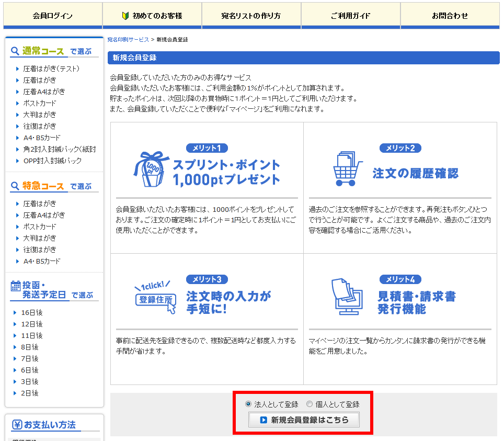This screenshot has height=441, width=504.
Task: Open the お問合わせ tab
Action: tap(451, 15)
